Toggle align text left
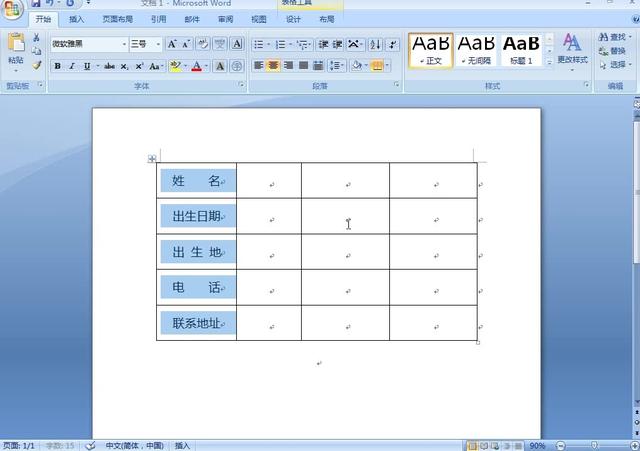 click(x=258, y=66)
